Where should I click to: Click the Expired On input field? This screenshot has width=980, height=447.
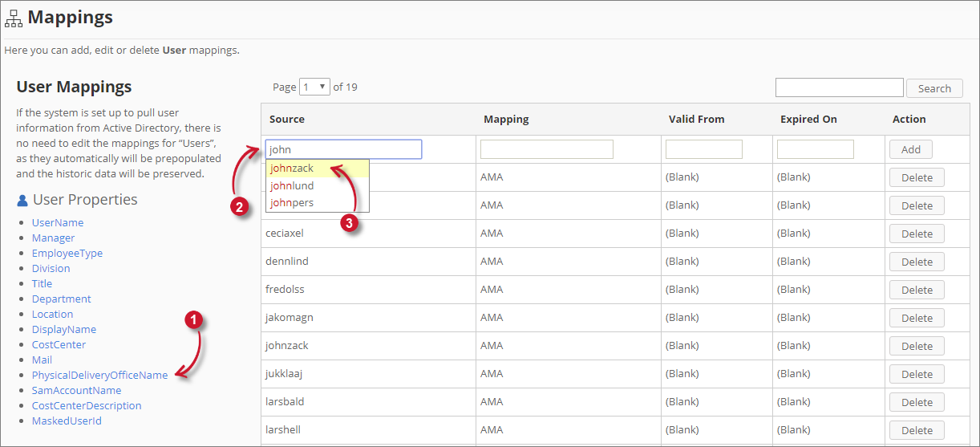[816, 149]
